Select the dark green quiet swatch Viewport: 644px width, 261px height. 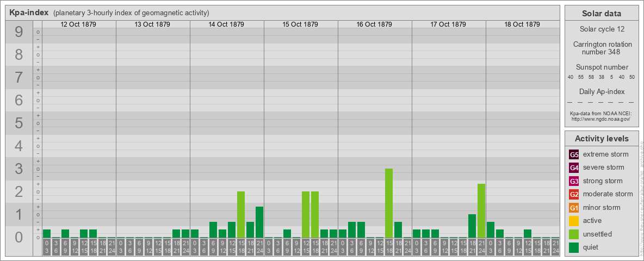[x=574, y=247]
